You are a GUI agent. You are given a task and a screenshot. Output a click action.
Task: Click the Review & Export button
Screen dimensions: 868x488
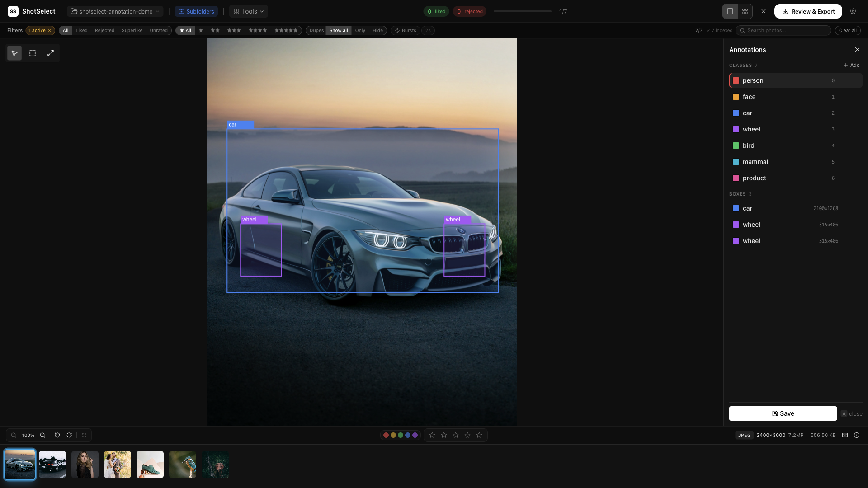click(808, 11)
